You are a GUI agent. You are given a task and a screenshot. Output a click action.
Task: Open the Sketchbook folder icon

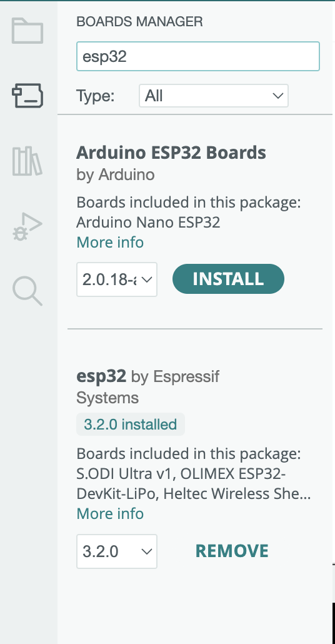click(x=27, y=31)
